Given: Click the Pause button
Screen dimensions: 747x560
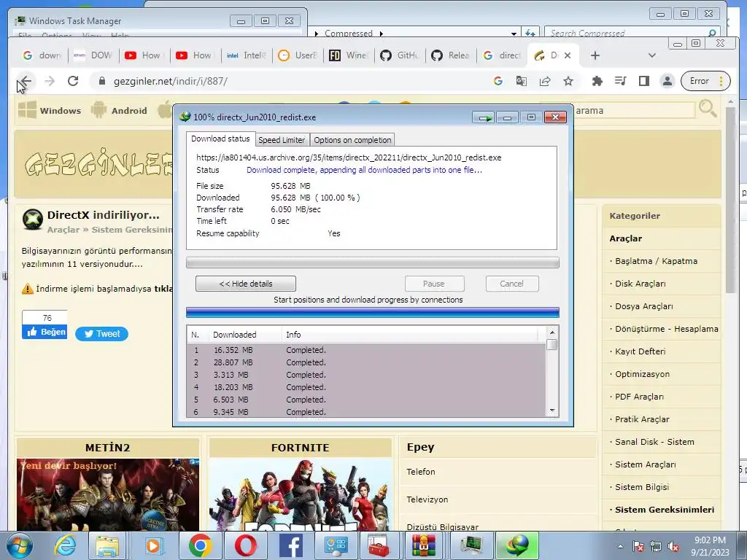Looking at the screenshot, I should [x=434, y=284].
